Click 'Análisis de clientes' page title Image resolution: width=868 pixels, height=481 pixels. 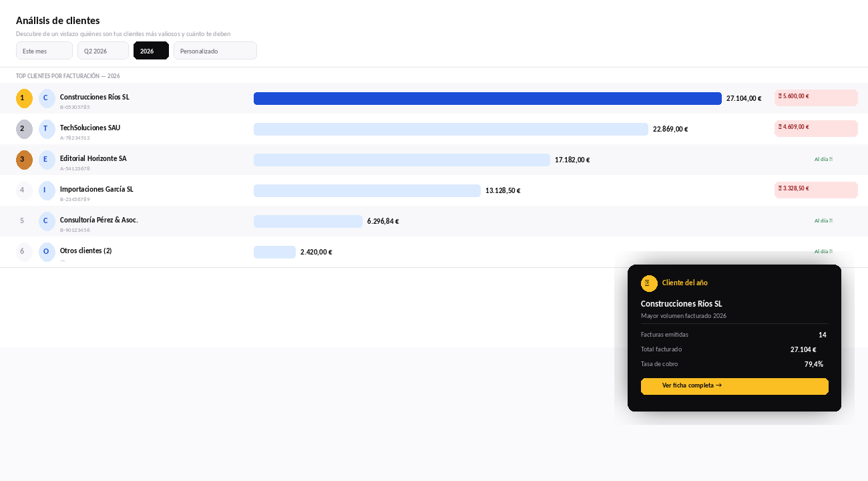58,21
